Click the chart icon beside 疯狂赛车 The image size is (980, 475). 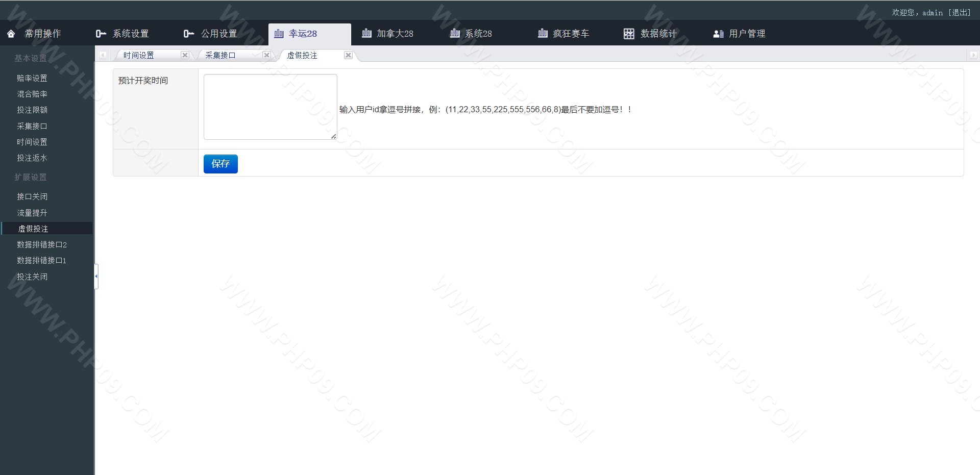point(543,34)
